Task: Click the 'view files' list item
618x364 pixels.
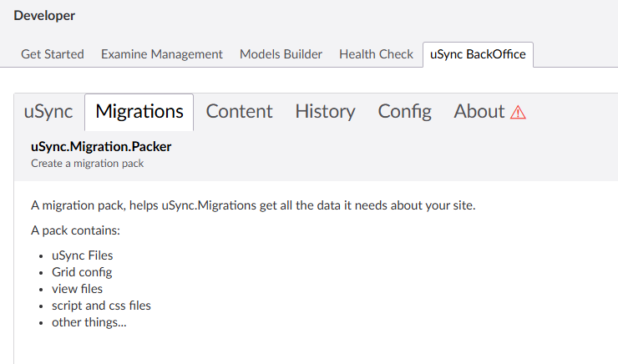Action: coord(77,289)
